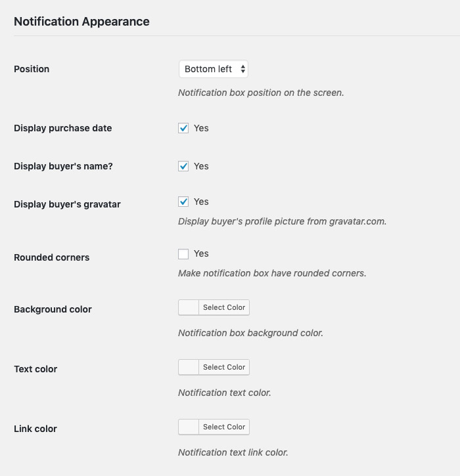This screenshot has width=460, height=476.
Task: Click the Yes label beside gravatar checkbox
Action: pyautogui.click(x=201, y=202)
